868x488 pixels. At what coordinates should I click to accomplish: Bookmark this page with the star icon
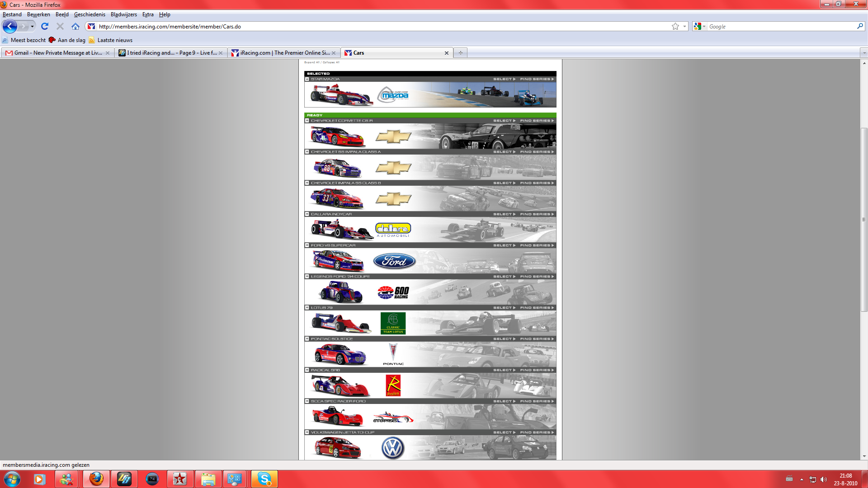(x=675, y=26)
